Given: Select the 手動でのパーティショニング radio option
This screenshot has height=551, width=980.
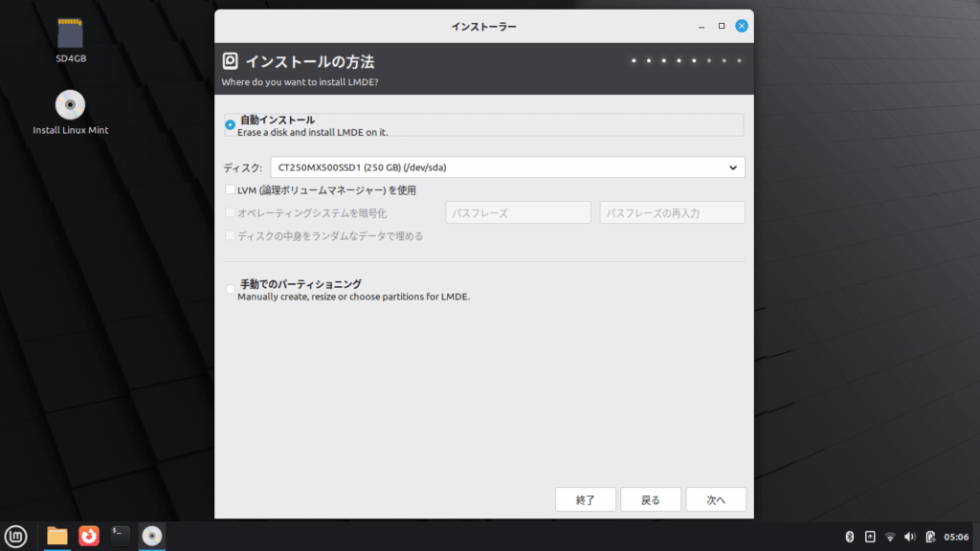Looking at the screenshot, I should coord(230,289).
